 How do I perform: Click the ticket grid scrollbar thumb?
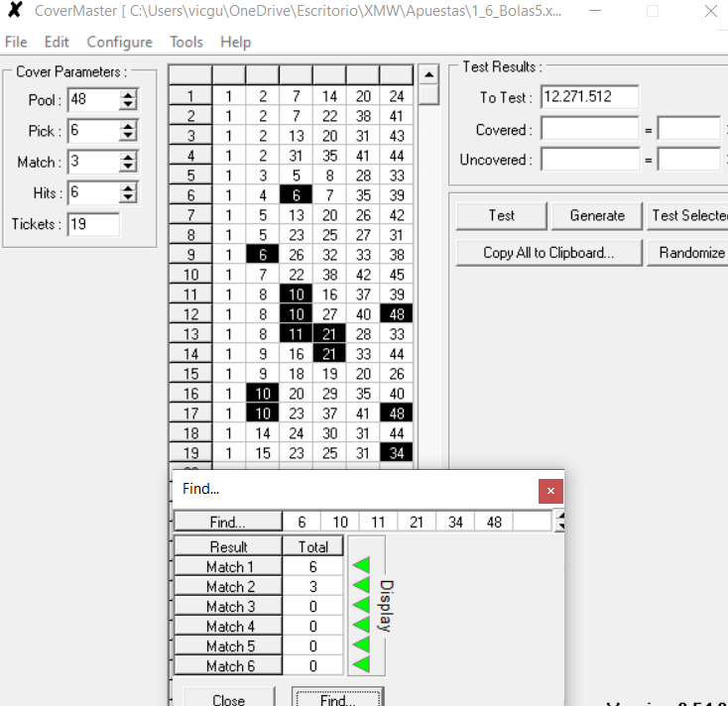coord(429,95)
